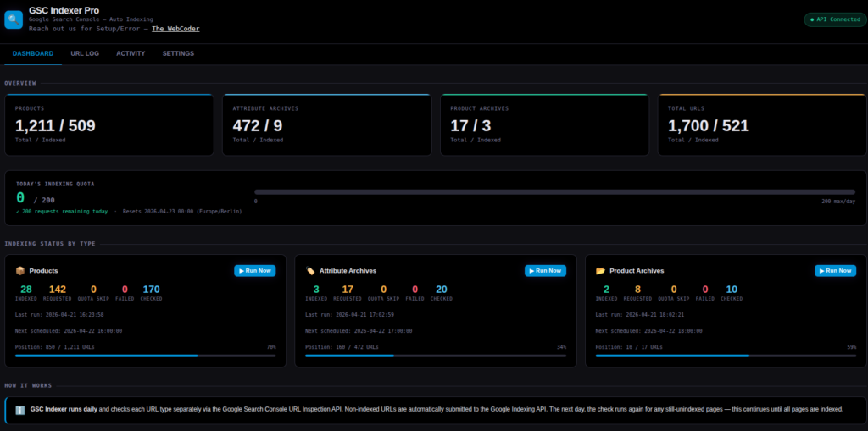Screen dimensions: 868x431
Task: Click the Attribute Archives tag icon
Action: (310, 271)
